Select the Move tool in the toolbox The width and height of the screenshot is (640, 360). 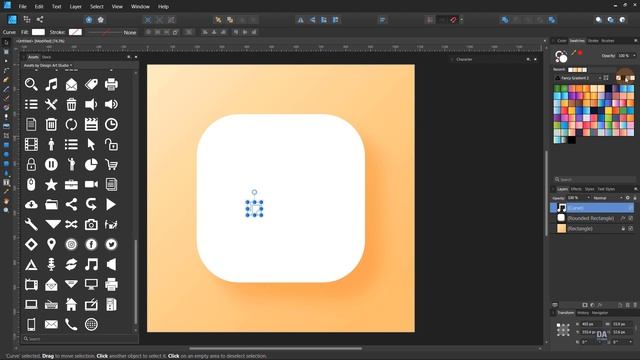point(6,42)
